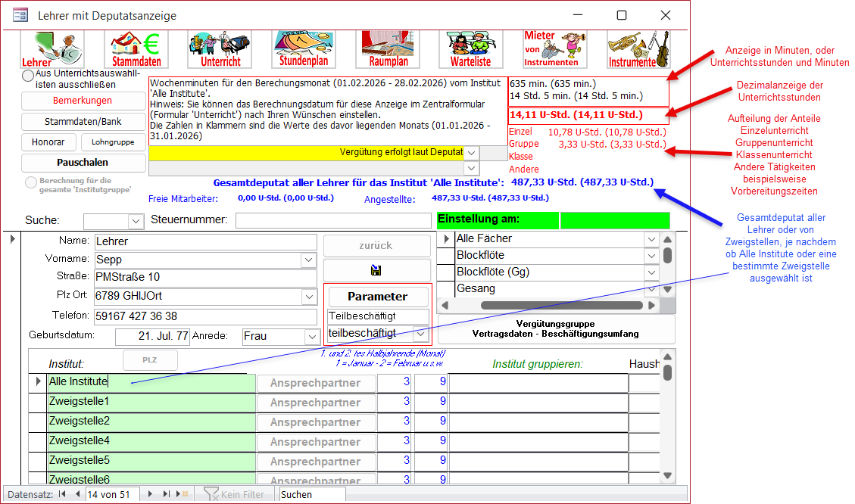Select 'Berechnung für die gesamte Institutgruppe' option
The height and width of the screenshot is (504, 855).
(31, 182)
